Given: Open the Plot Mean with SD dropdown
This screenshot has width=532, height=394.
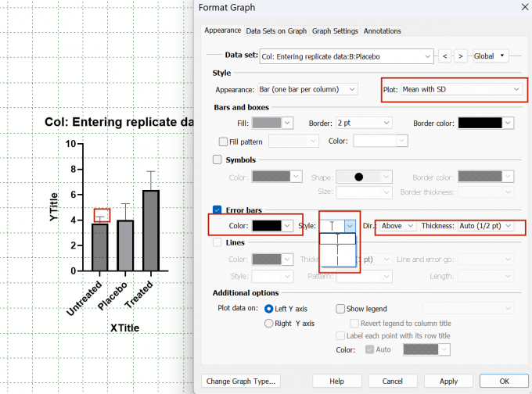Looking at the screenshot, I should pos(462,90).
